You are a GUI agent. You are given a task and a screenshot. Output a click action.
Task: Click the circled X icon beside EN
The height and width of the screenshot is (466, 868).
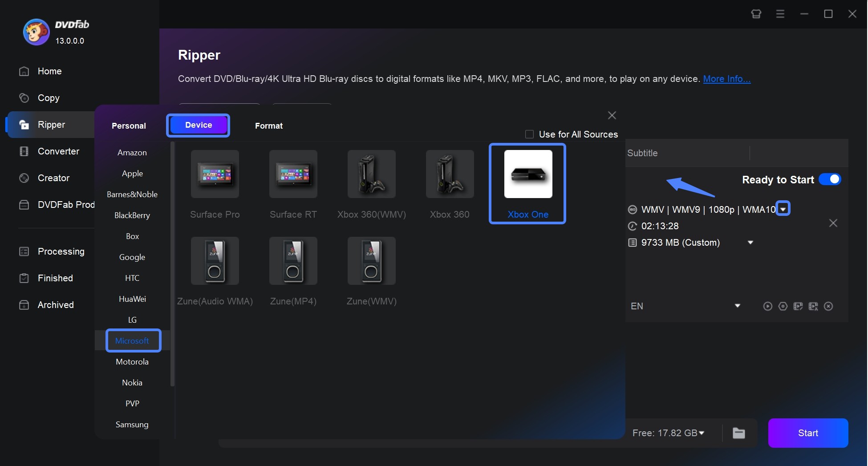click(828, 306)
